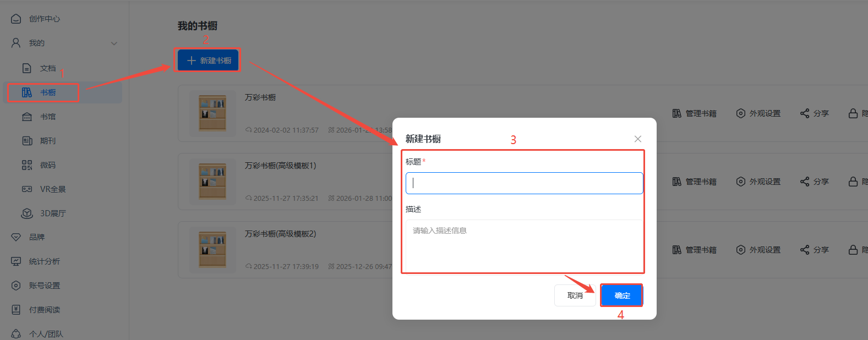This screenshot has width=868, height=340.
Task: Click into the 标题 input field
Action: 524,183
